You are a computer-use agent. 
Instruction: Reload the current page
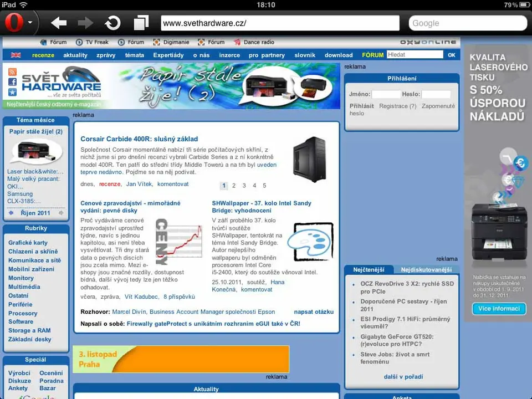click(112, 23)
